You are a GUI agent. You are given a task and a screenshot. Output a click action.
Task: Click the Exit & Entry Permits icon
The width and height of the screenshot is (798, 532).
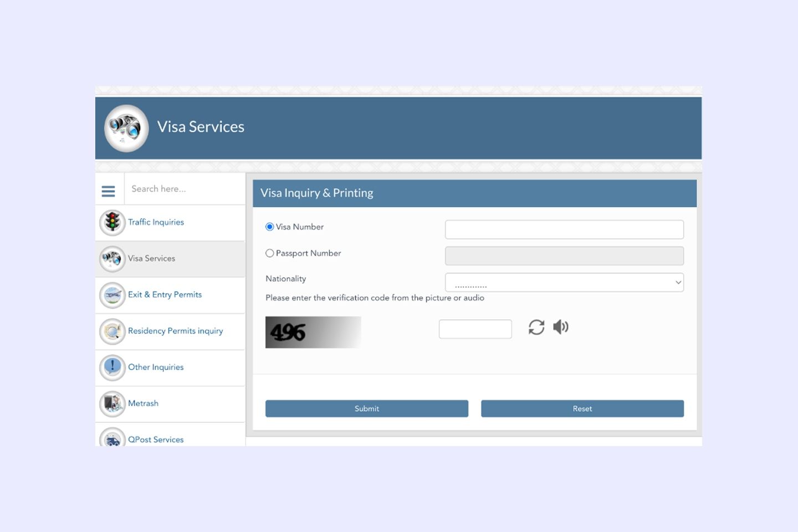[x=112, y=295]
